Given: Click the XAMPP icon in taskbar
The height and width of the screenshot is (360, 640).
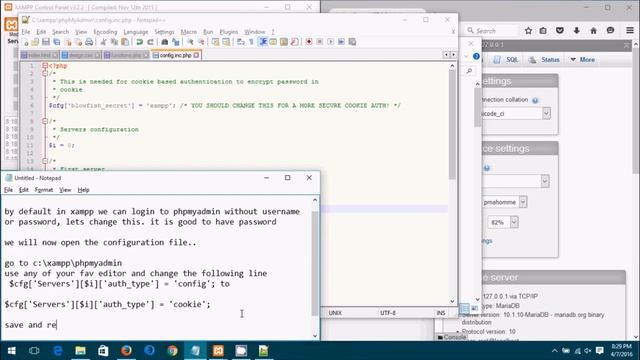Looking at the screenshot, I should tap(218, 351).
